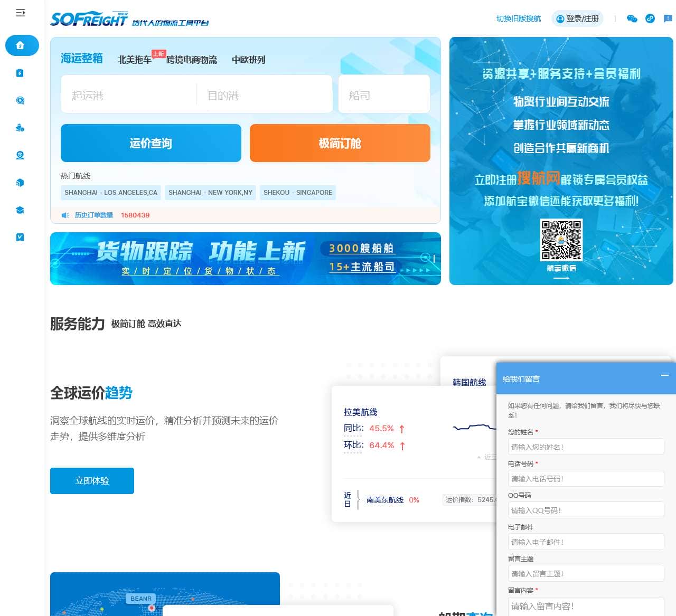
Task: Choose hot route SHANGHAI - NEW YORK,NY
Action: (210, 193)
